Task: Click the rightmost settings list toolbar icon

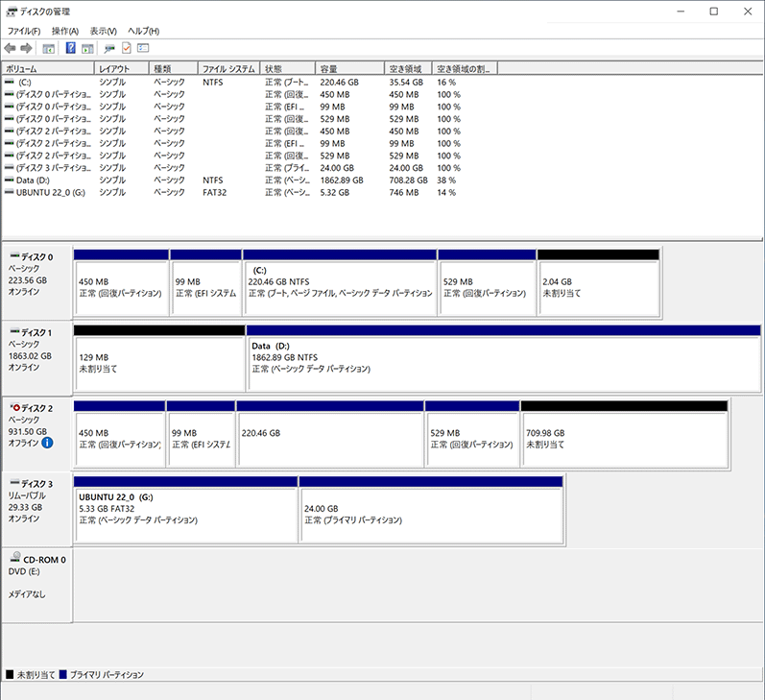Action: [144, 48]
